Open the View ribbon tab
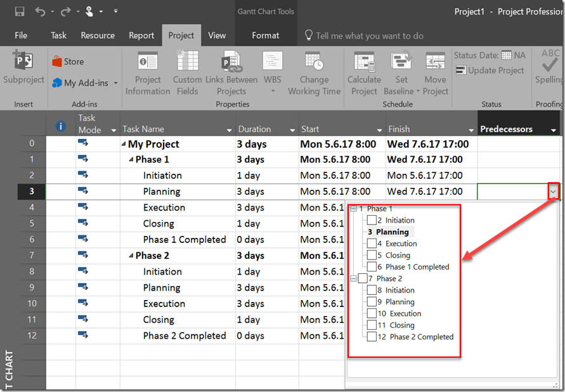 [217, 36]
